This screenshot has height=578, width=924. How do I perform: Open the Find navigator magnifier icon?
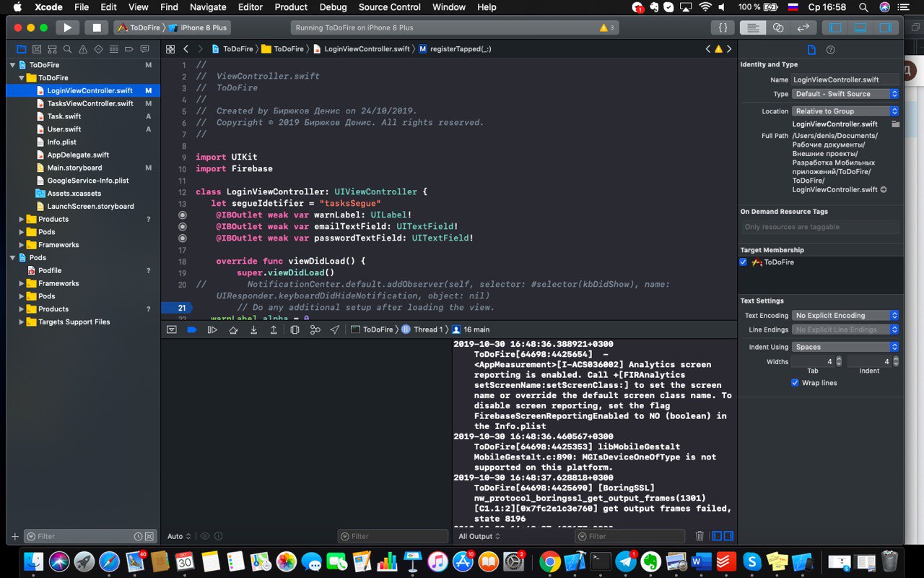pos(67,49)
